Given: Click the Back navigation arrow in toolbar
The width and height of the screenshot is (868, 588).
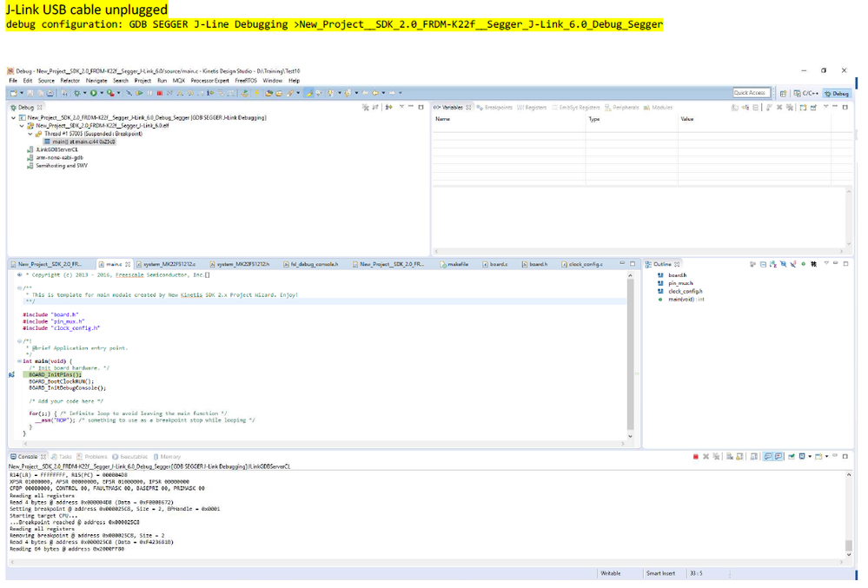Looking at the screenshot, I should [x=374, y=93].
